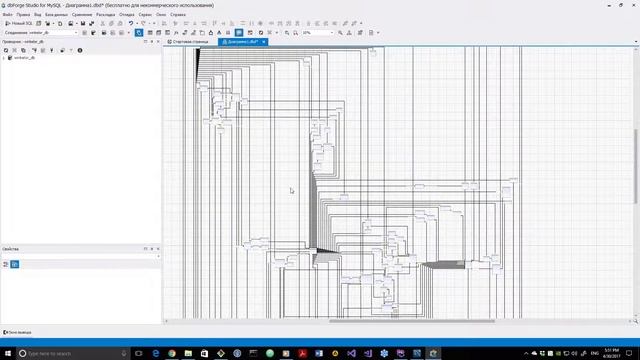Click the diagram's vertical scrollbar thumb

tap(636, 166)
